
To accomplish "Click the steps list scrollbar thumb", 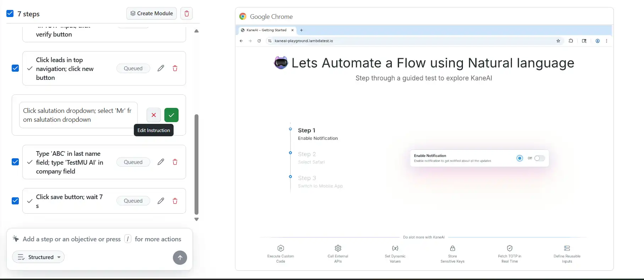I will tap(196, 164).
